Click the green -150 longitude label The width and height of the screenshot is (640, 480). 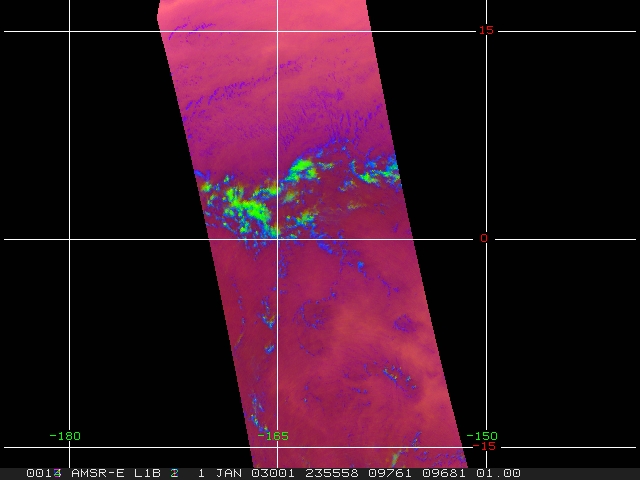[x=481, y=435]
